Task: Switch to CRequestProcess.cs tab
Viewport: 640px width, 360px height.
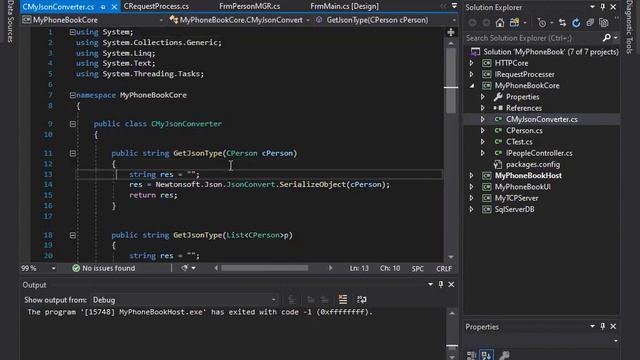Action: pos(156,6)
